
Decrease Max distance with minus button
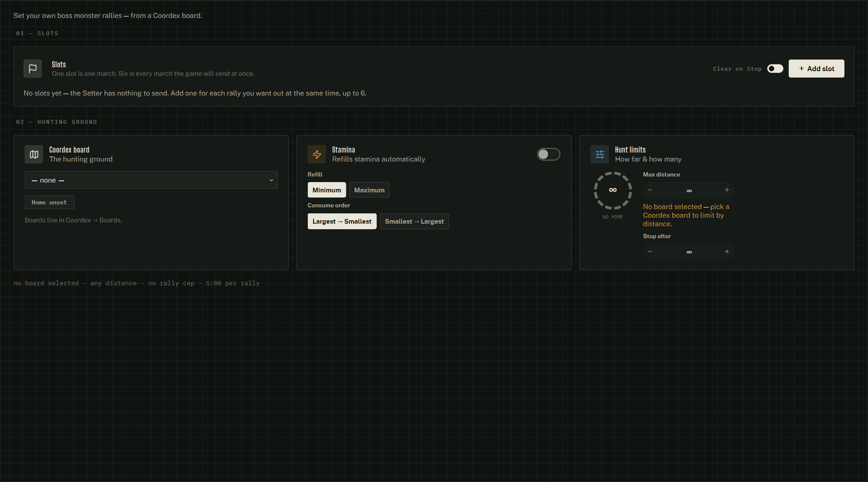[650, 190]
